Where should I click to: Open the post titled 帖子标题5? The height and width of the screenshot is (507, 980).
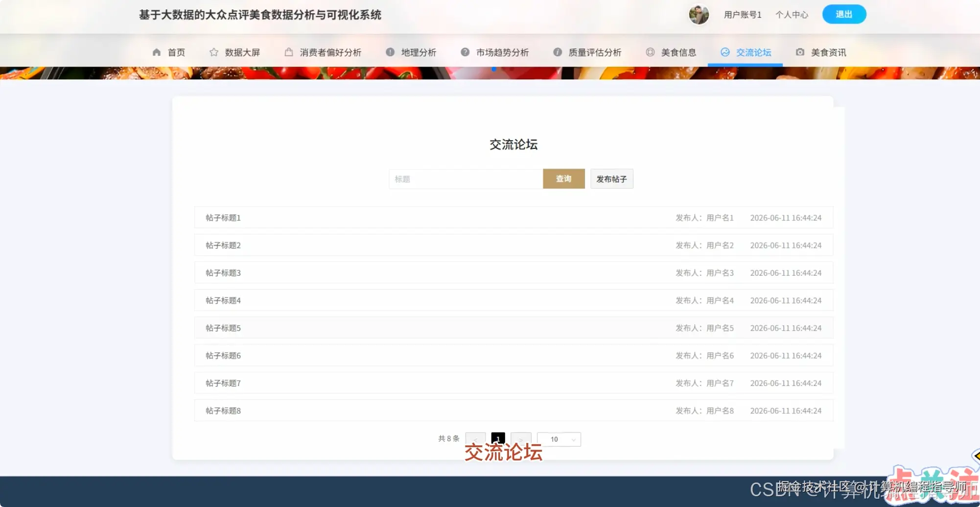coord(223,328)
